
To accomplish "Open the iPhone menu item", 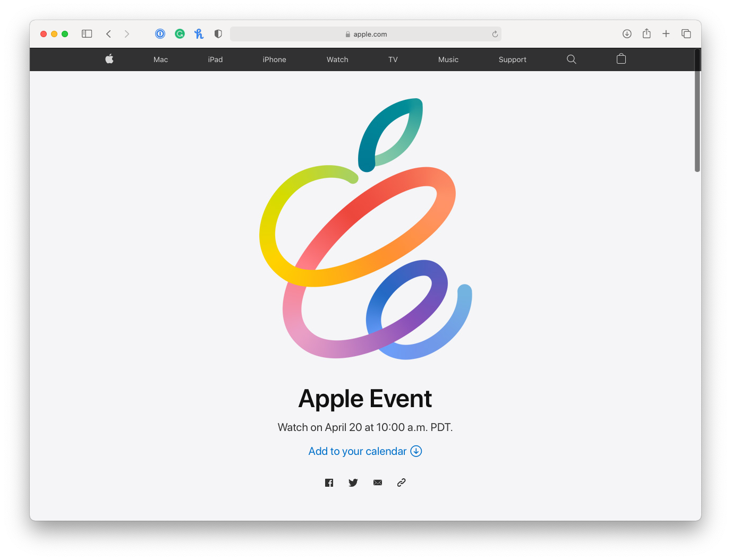I will click(x=274, y=59).
